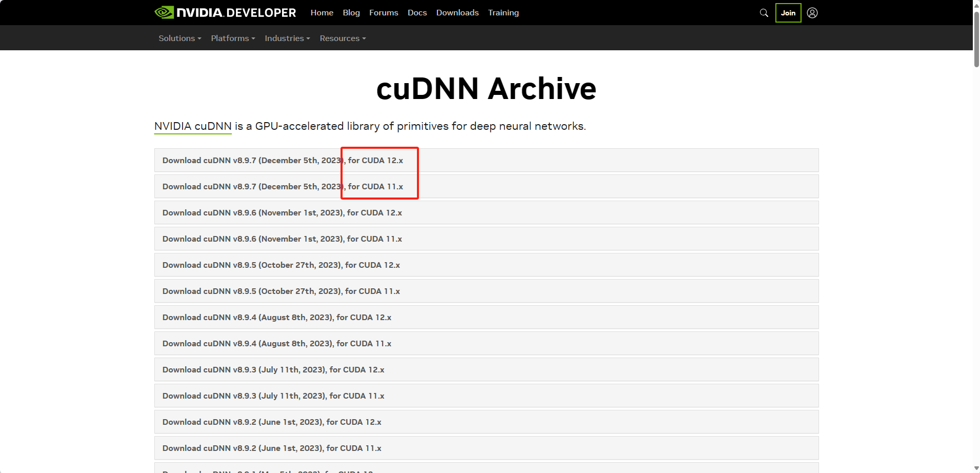The image size is (980, 473).
Task: Visit the Forums page
Action: coord(384,12)
